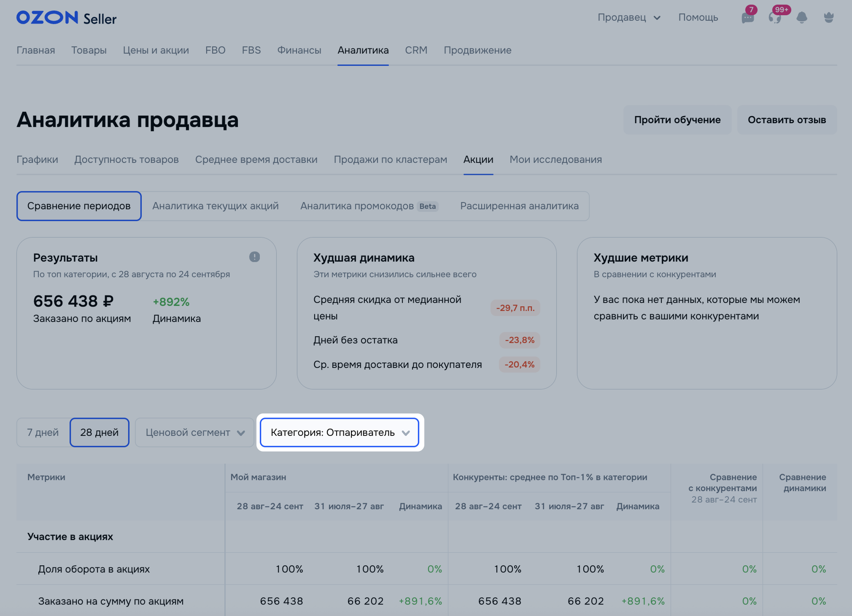Click the Доля оборота в акциях row
The width and height of the screenshot is (852, 616).
(x=94, y=569)
